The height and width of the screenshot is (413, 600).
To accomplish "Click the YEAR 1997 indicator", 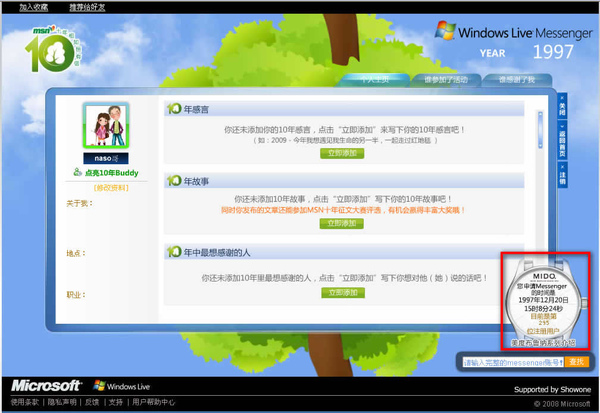I will click(527, 52).
